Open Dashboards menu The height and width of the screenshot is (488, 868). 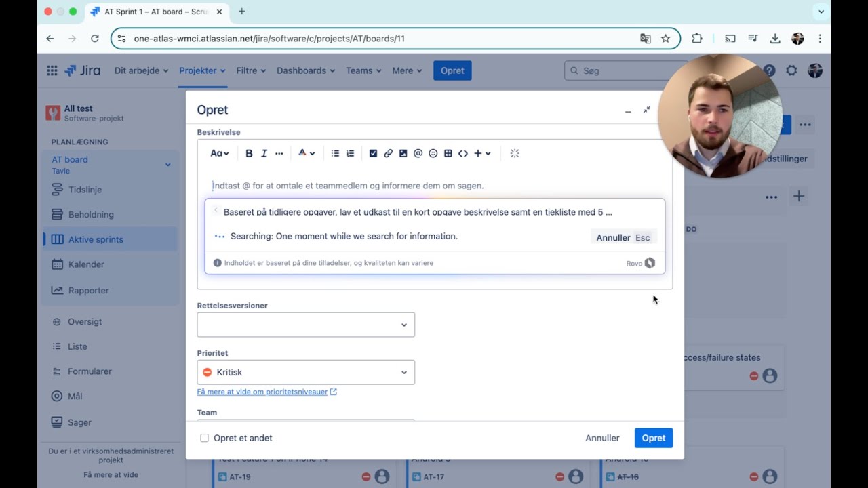pyautogui.click(x=306, y=70)
